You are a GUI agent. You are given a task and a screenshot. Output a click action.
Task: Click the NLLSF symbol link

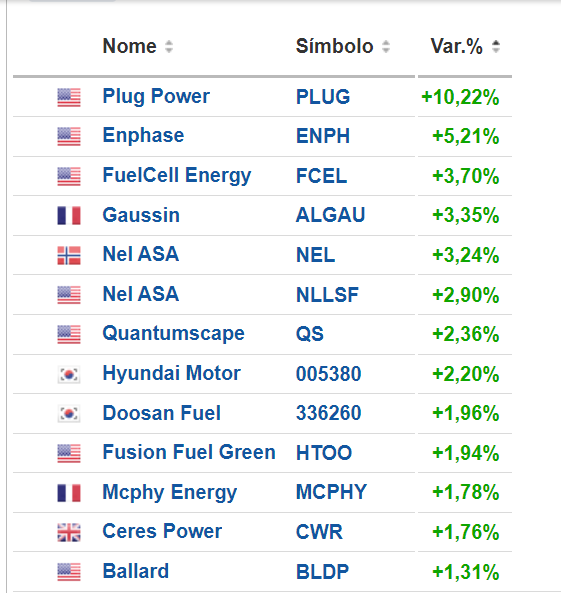point(327,295)
